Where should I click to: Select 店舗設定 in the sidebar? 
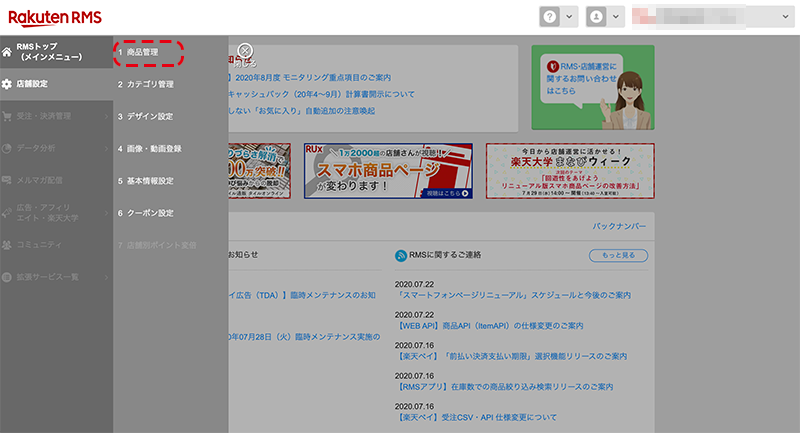[x=32, y=84]
